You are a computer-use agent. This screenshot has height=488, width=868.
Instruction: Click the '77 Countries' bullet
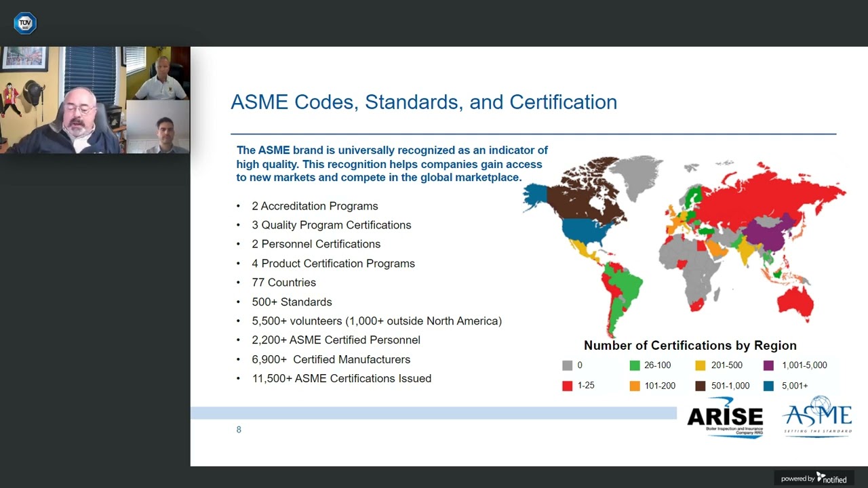pyautogui.click(x=283, y=283)
